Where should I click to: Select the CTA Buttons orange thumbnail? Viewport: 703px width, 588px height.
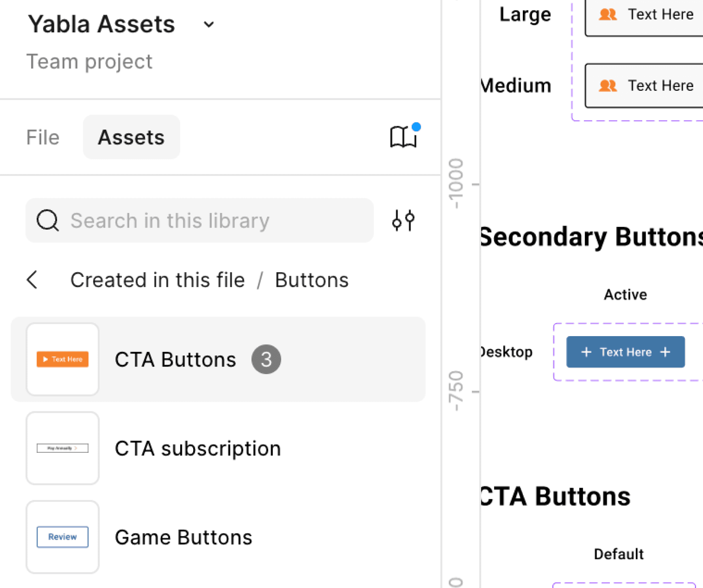point(63,359)
